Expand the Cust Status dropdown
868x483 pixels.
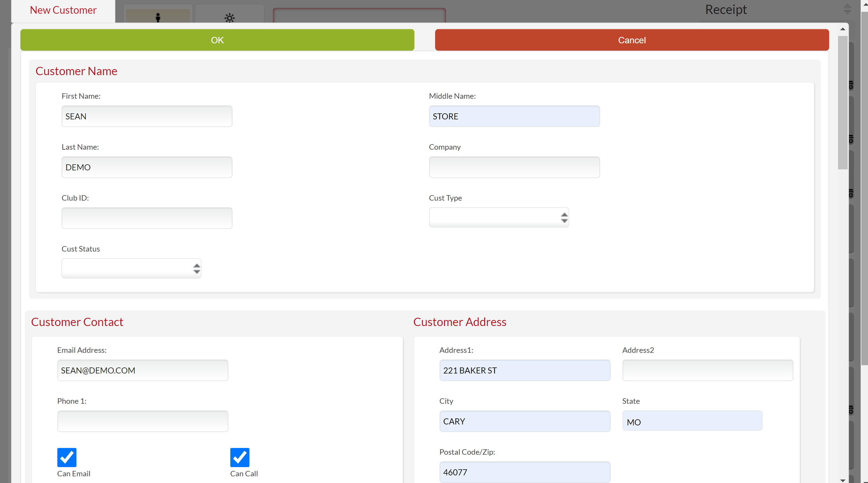(132, 268)
